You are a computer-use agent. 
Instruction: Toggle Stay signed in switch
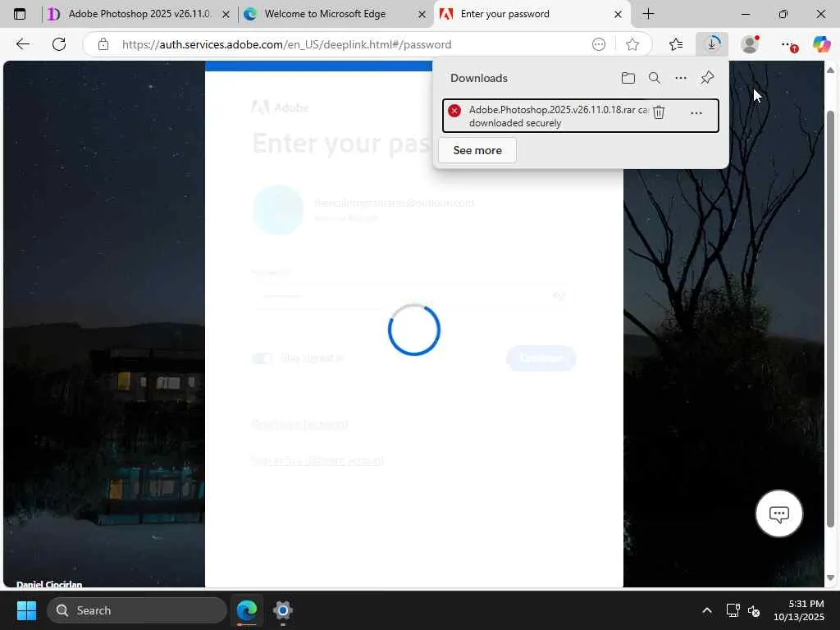coord(262,358)
